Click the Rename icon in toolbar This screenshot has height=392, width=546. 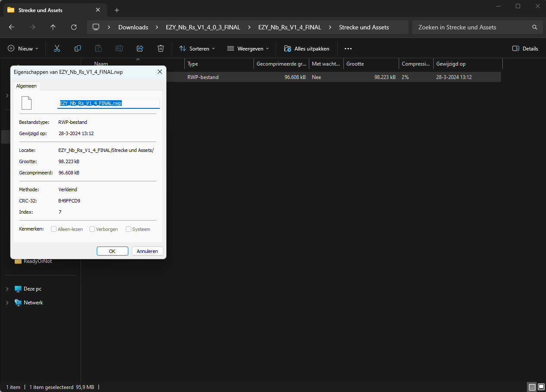119,49
